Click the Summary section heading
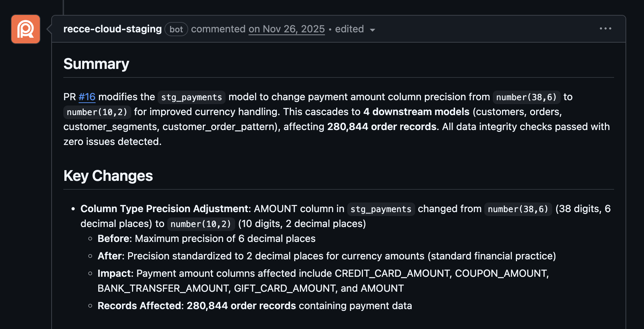The image size is (644, 329). click(x=96, y=64)
